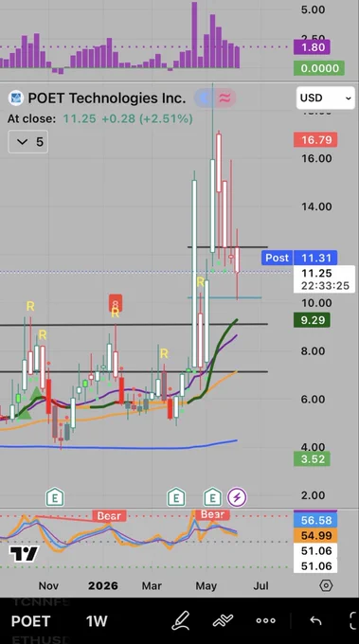
Task: Tap the green 3.52 price label
Action: [x=313, y=458]
